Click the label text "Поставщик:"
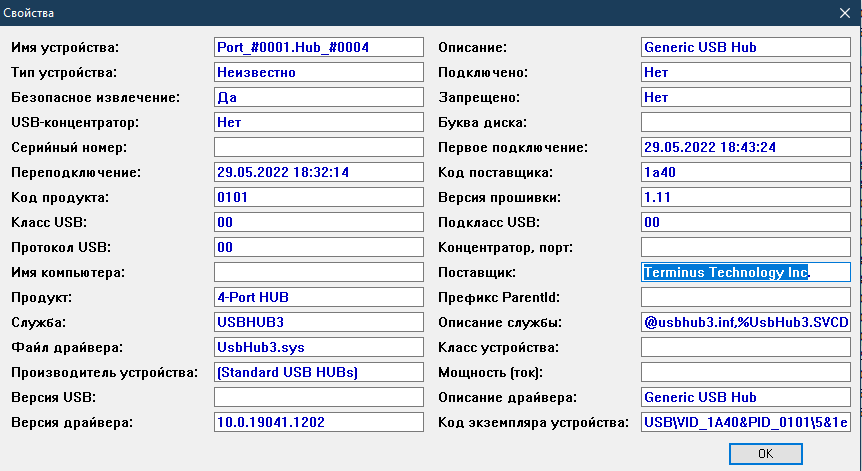862x471 pixels. (477, 273)
